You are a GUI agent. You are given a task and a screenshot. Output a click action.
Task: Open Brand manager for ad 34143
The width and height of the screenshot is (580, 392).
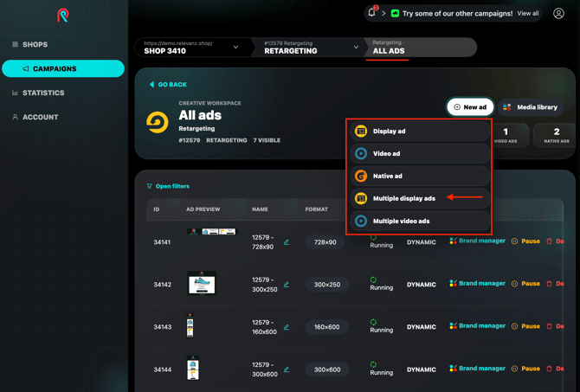[477, 326]
